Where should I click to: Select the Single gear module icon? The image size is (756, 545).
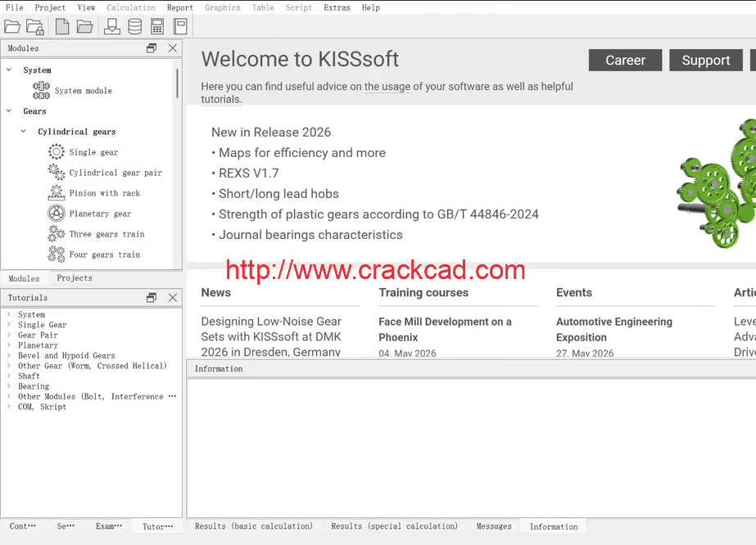[56, 151]
